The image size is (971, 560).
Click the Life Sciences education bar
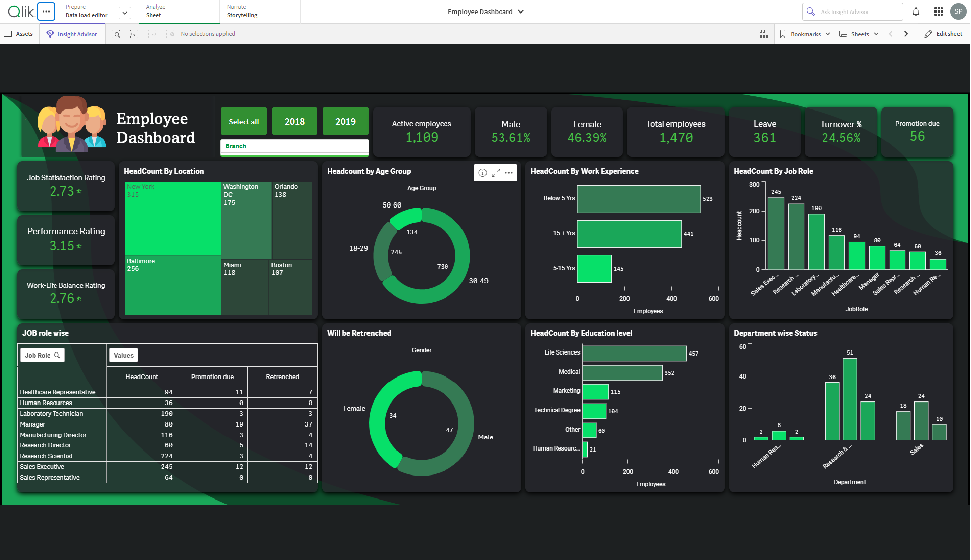coord(634,354)
